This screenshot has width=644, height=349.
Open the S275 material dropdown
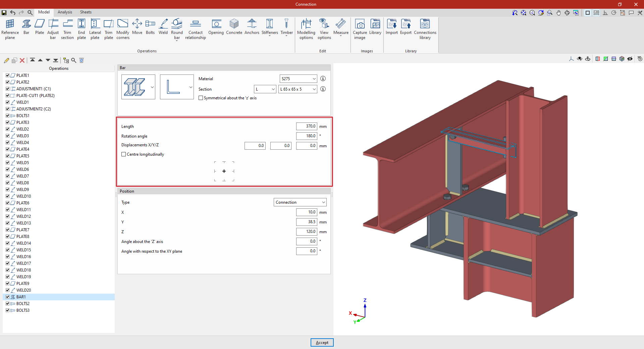[x=298, y=79]
